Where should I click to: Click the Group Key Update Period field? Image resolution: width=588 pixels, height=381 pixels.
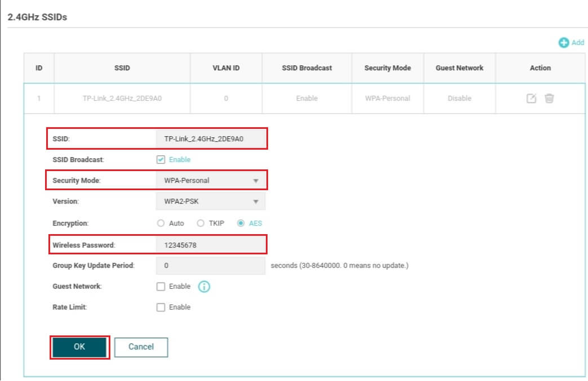pyautogui.click(x=210, y=266)
